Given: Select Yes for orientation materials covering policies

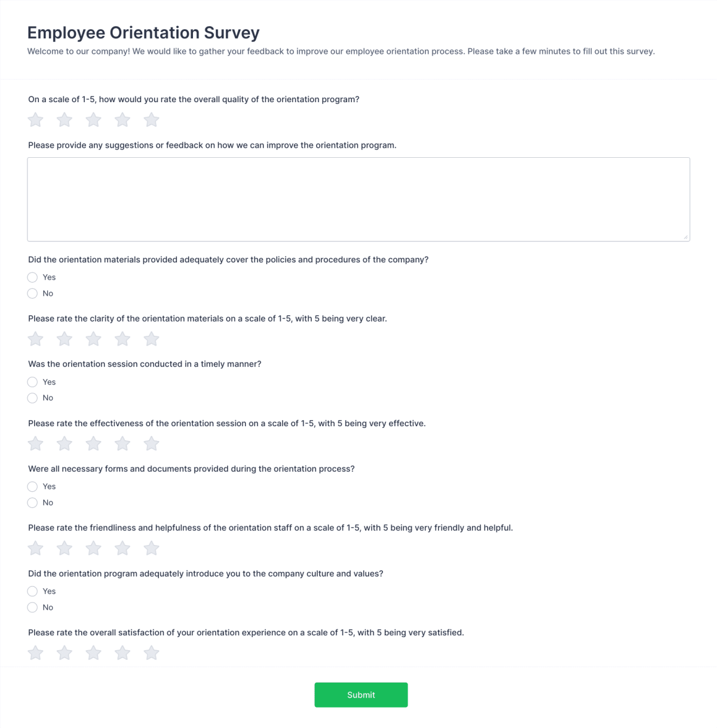Looking at the screenshot, I should [32, 277].
